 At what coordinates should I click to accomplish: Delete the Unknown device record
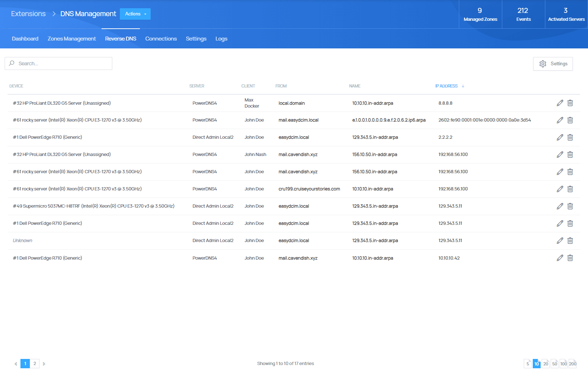(x=570, y=241)
